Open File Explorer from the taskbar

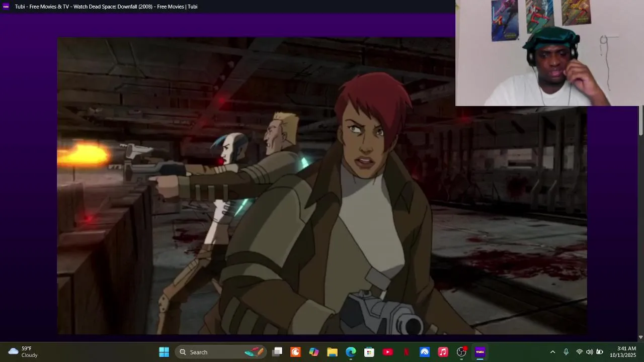(x=332, y=352)
